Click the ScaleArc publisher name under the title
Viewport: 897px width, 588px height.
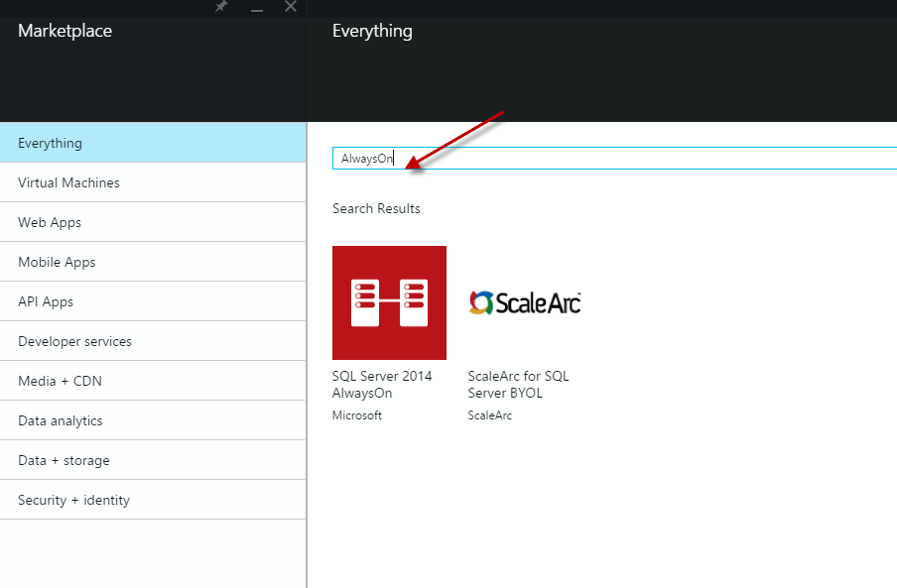tap(490, 415)
